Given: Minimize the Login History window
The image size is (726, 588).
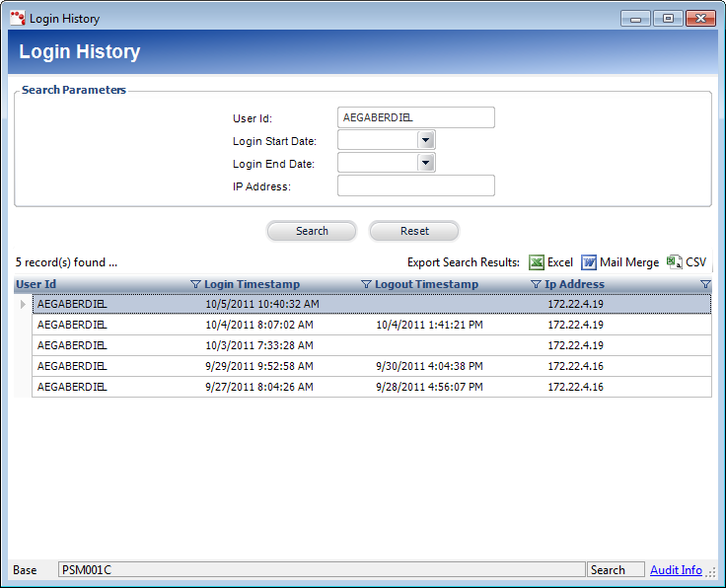Looking at the screenshot, I should [635, 19].
